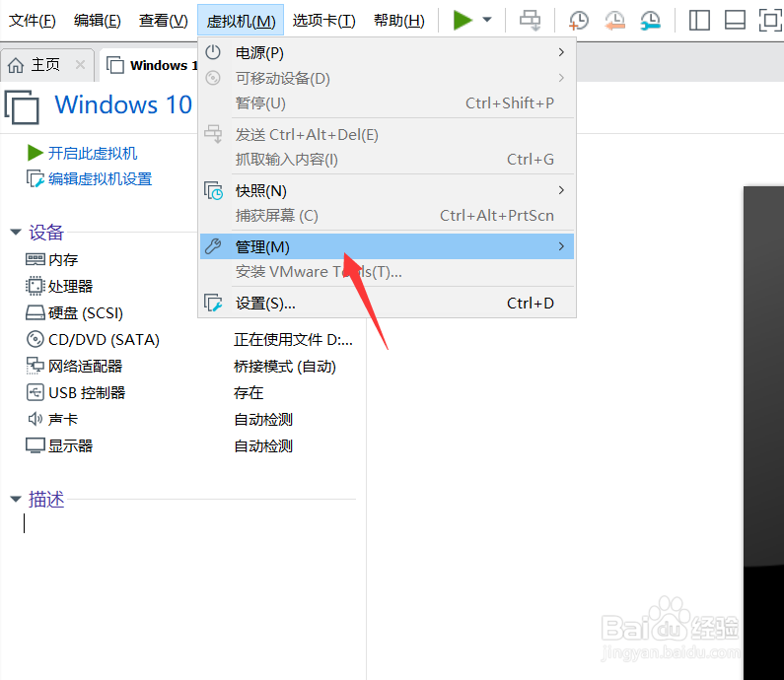Choose 捕获屏幕 (C) menu item
Viewport: 784px width, 680px height.
[x=387, y=216]
